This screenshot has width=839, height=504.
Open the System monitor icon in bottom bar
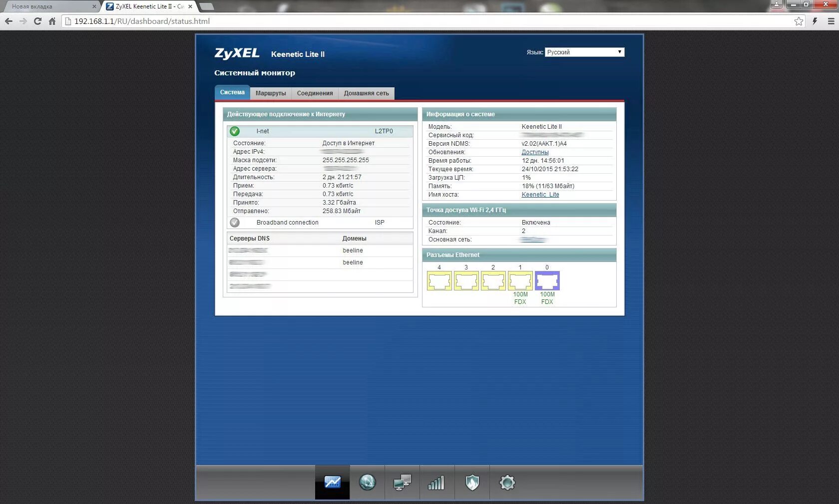point(332,482)
